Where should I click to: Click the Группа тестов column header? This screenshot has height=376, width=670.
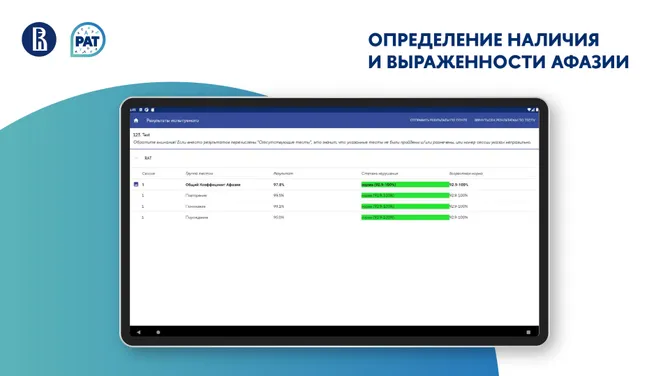pyautogui.click(x=199, y=173)
